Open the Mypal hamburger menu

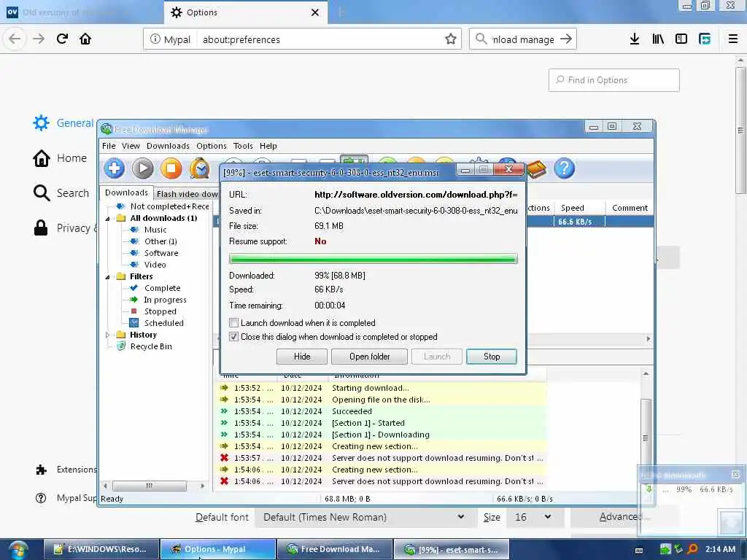pos(733,39)
